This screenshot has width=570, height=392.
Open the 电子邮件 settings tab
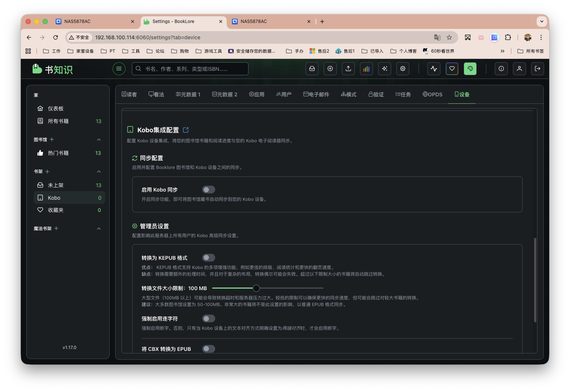(316, 94)
